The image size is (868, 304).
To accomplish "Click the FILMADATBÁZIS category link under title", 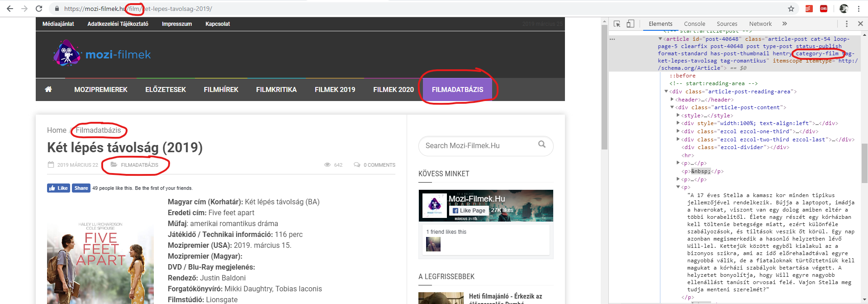I will tap(140, 165).
